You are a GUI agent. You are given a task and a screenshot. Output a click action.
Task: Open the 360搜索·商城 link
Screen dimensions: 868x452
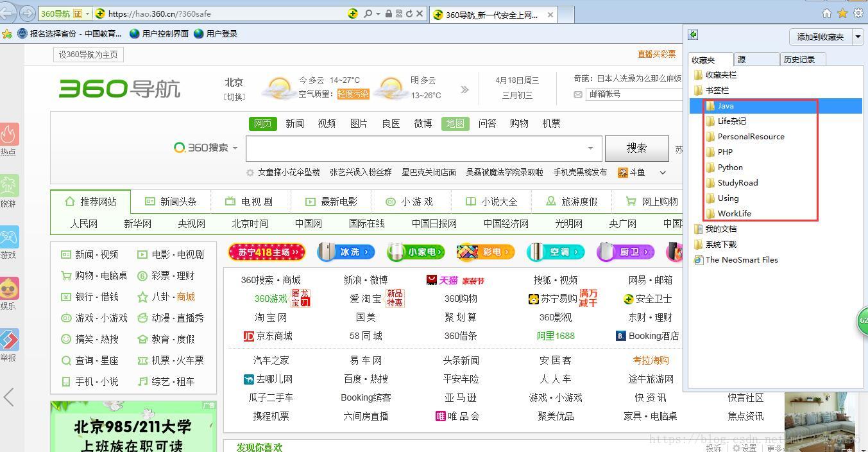tap(271, 280)
